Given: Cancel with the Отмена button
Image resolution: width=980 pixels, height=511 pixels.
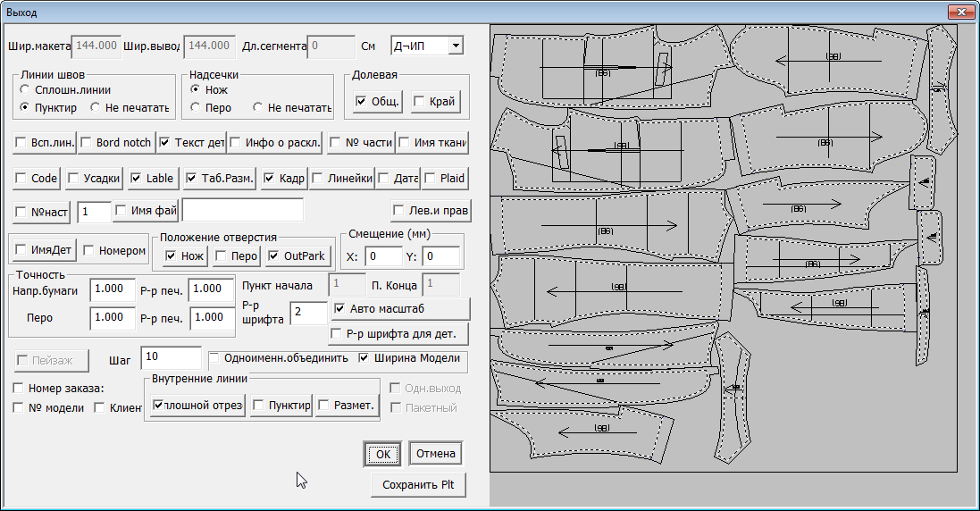Looking at the screenshot, I should [436, 454].
